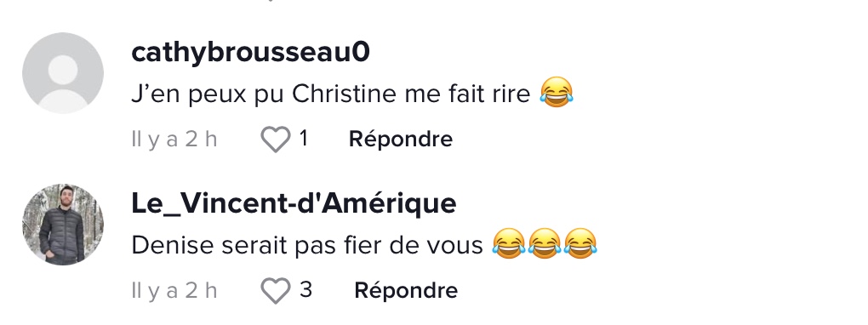Click the timestamp on Le_Vincent-d'Amérique's comment

tap(174, 290)
